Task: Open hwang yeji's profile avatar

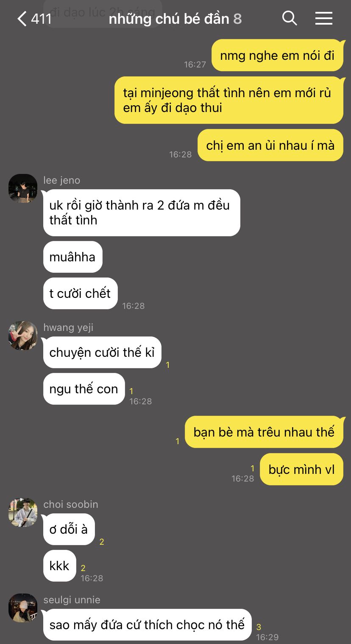Action: (x=23, y=336)
